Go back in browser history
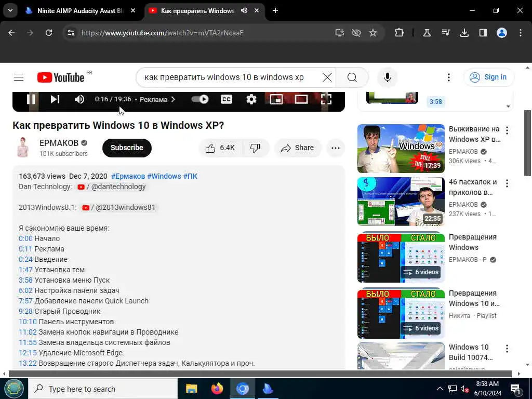 [11, 33]
